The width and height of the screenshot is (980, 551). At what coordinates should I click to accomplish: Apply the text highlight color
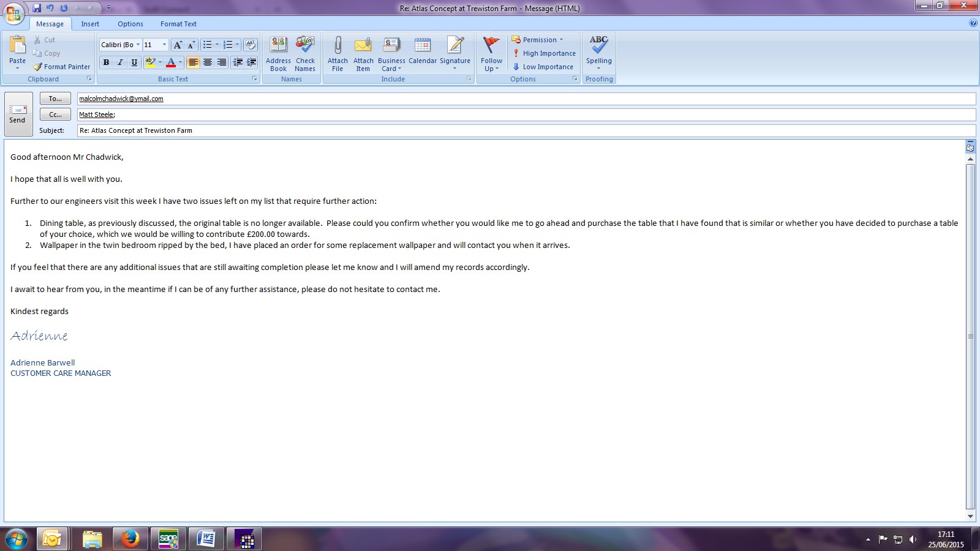coord(150,62)
